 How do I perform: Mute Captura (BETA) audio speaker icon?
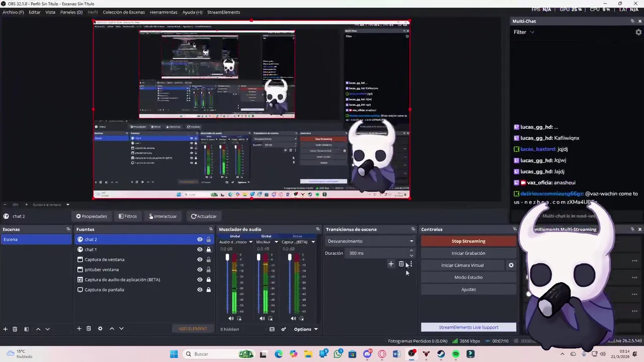click(x=293, y=318)
